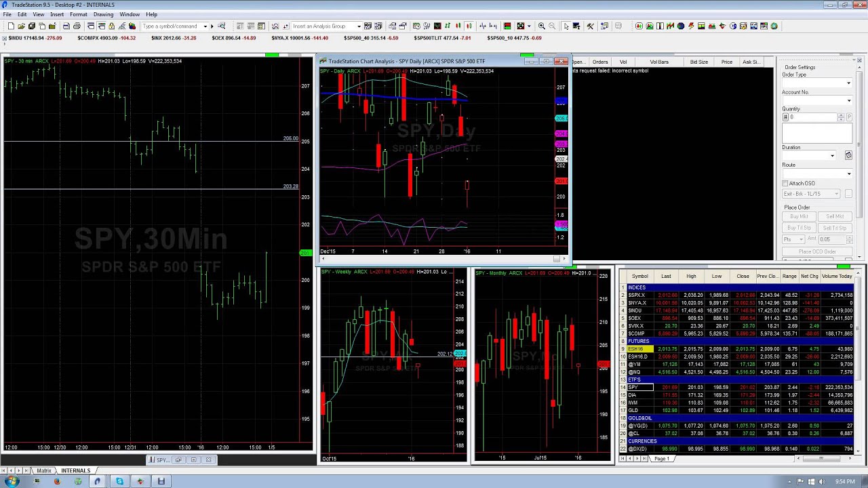Viewport: 868px width, 488px height.
Task: Expand the symbol/command box dropdown arrow
Action: 205,26
